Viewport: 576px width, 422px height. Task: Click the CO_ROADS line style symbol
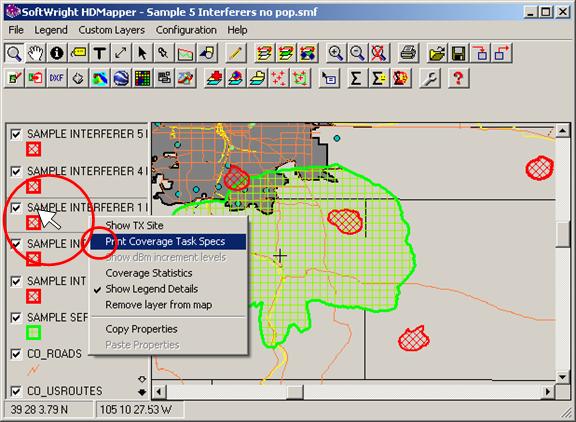tap(33, 369)
